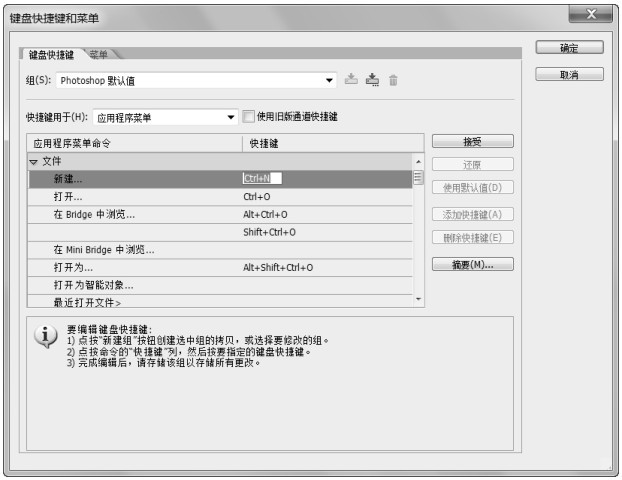This screenshot has width=622, height=480.
Task: Click the shortcut input field for 新建
Action: point(262,179)
